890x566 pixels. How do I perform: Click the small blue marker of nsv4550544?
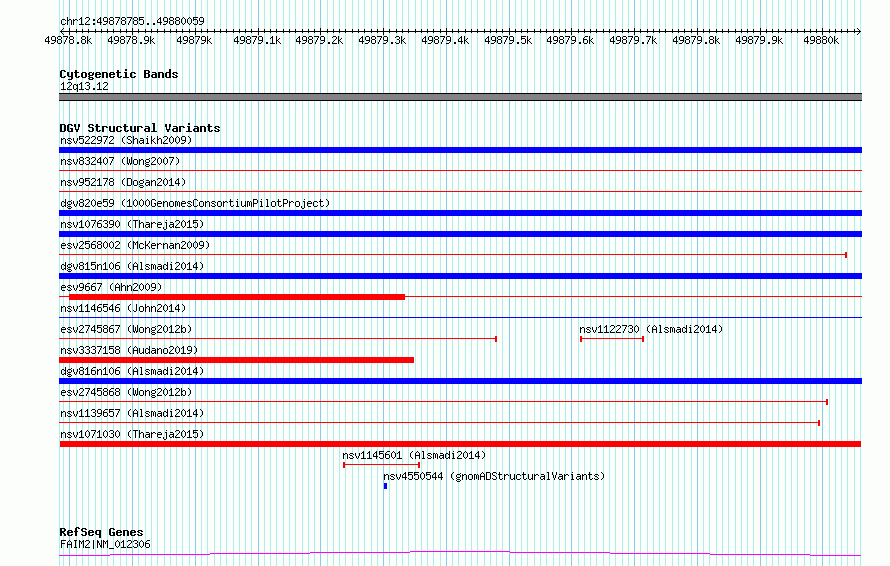[385, 486]
